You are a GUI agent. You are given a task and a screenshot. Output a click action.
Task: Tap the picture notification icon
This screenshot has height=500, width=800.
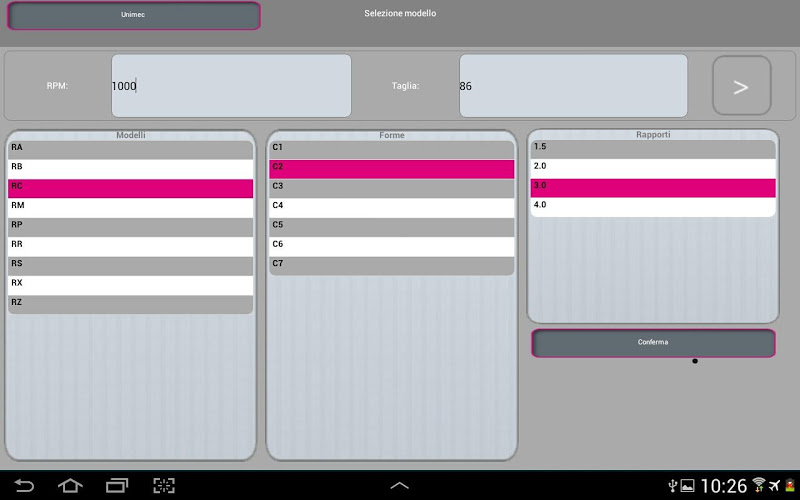pos(688,486)
